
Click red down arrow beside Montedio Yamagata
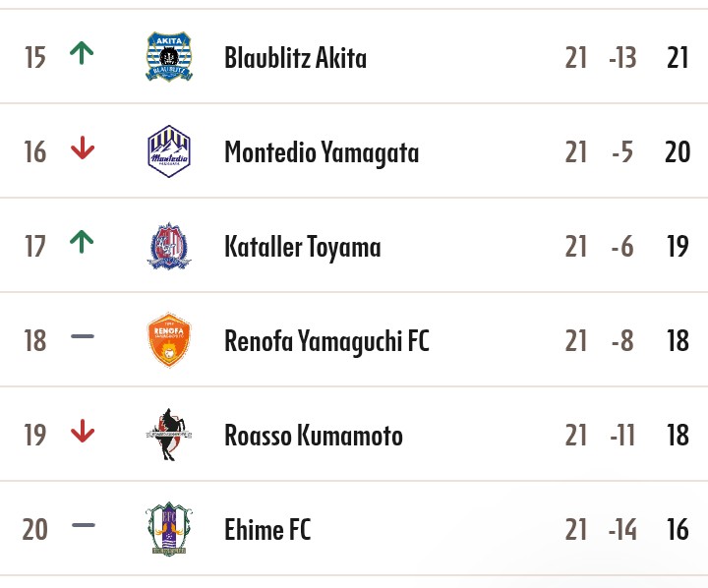click(x=83, y=147)
